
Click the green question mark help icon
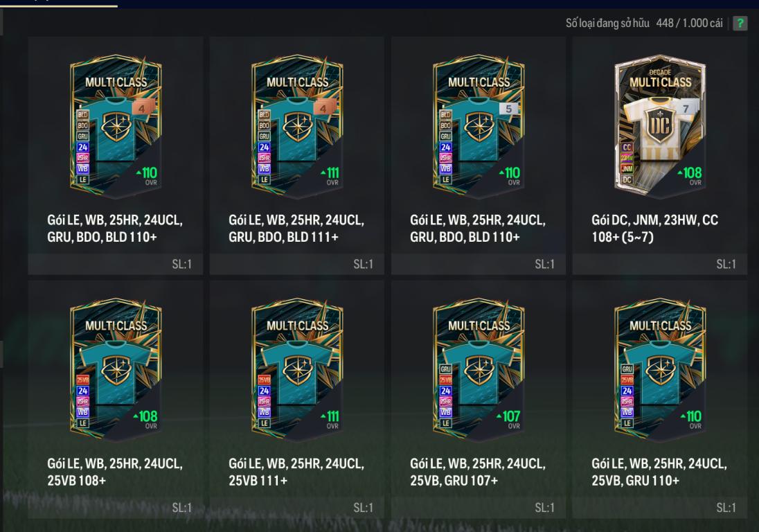pos(740,23)
